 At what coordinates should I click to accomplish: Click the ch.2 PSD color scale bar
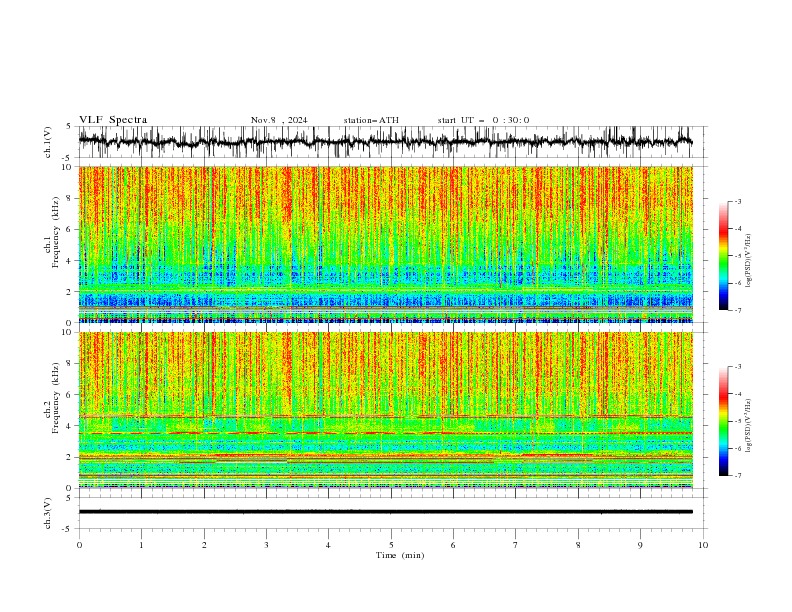pos(723,421)
